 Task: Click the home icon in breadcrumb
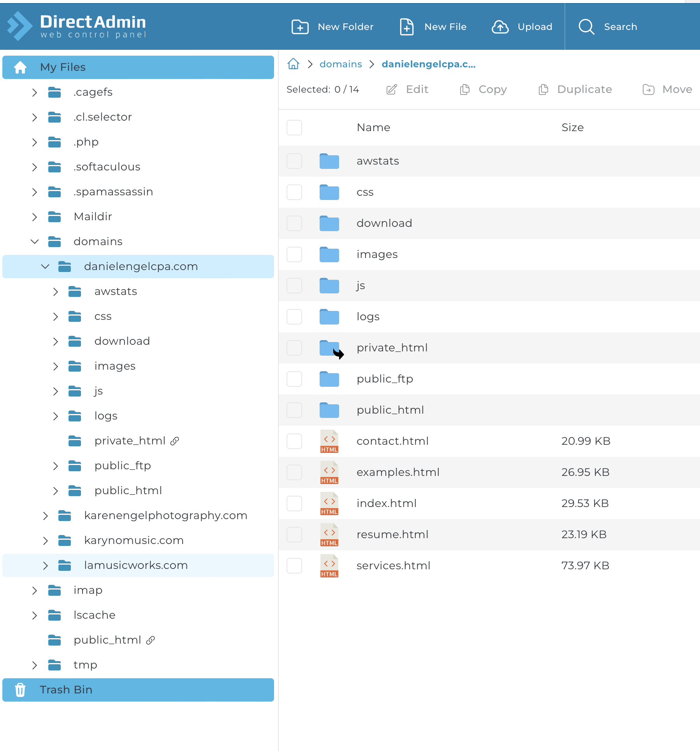[x=293, y=64]
